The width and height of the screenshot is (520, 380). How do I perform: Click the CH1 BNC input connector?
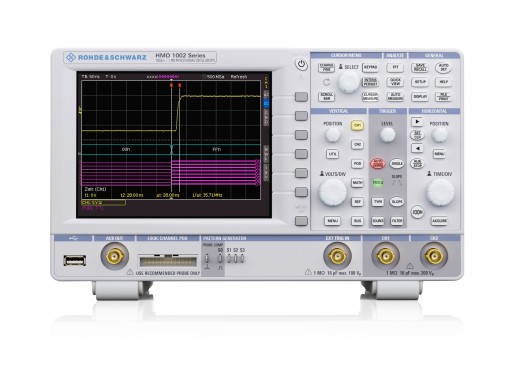[386, 256]
